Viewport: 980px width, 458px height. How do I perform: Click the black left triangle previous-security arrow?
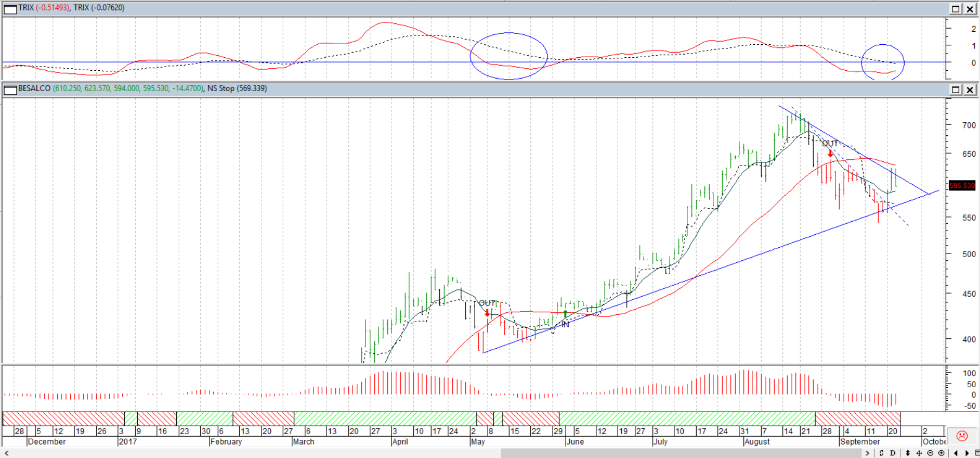tap(956, 453)
